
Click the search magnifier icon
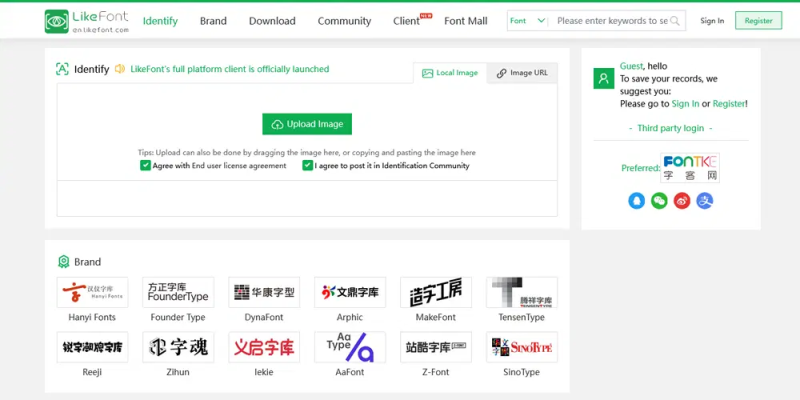click(674, 21)
